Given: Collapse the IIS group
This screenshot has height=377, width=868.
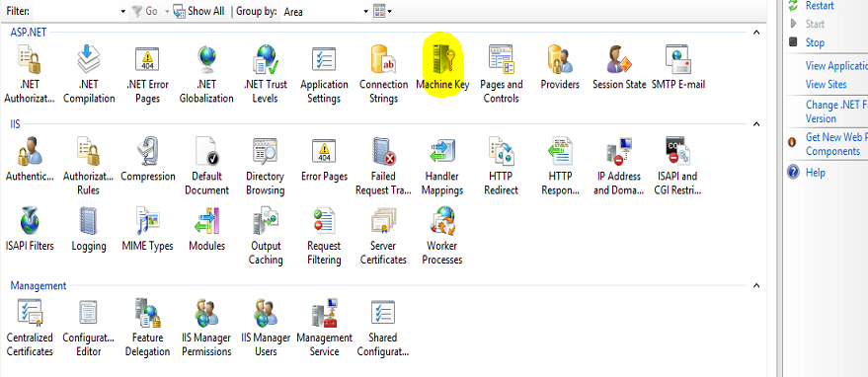Looking at the screenshot, I should pyautogui.click(x=756, y=124).
